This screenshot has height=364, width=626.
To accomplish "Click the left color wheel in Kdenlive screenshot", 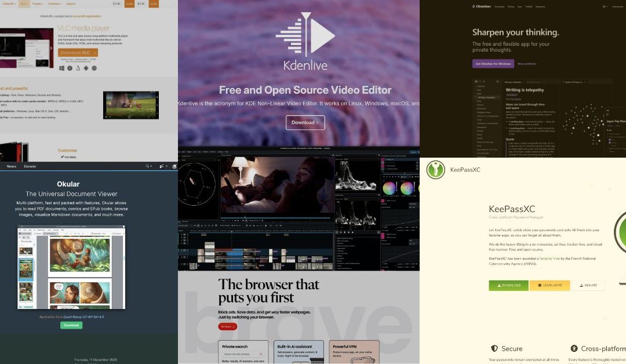I will tap(390, 188).
